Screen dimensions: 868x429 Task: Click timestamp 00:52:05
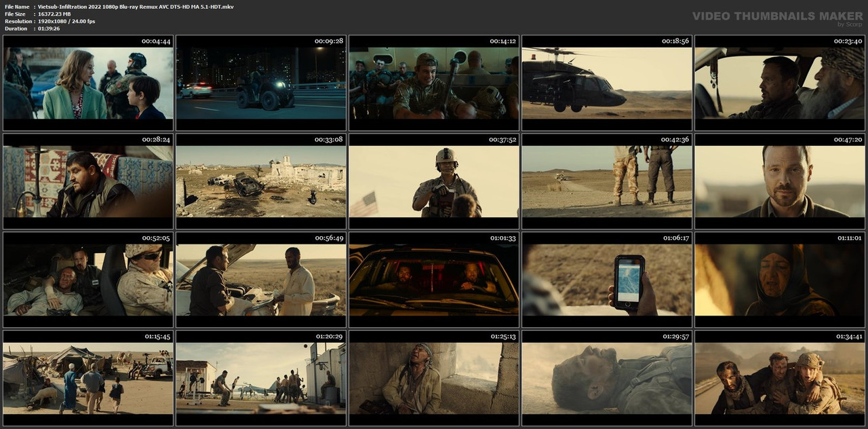point(156,238)
